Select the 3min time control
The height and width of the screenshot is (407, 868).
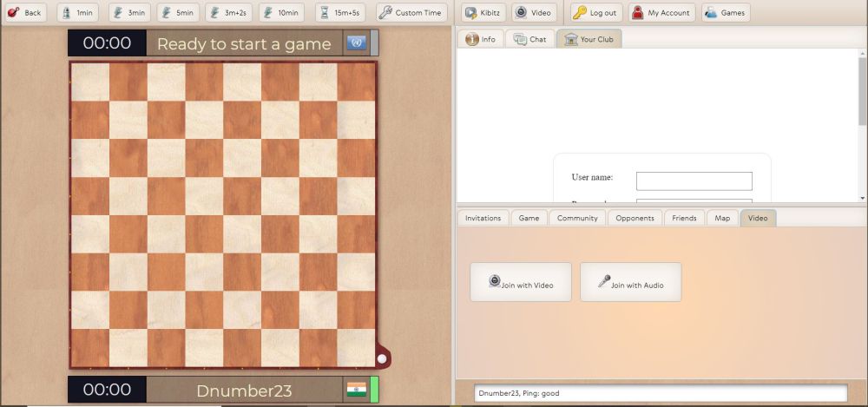(127, 13)
